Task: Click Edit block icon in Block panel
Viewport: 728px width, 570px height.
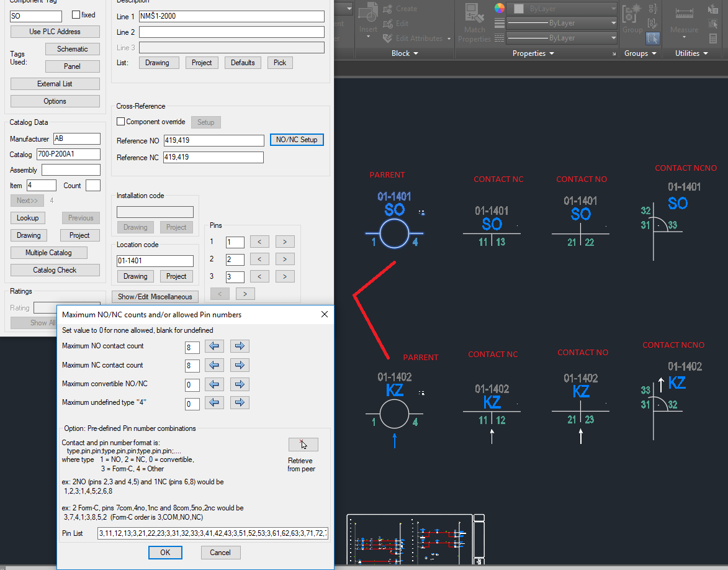Action: [388, 23]
